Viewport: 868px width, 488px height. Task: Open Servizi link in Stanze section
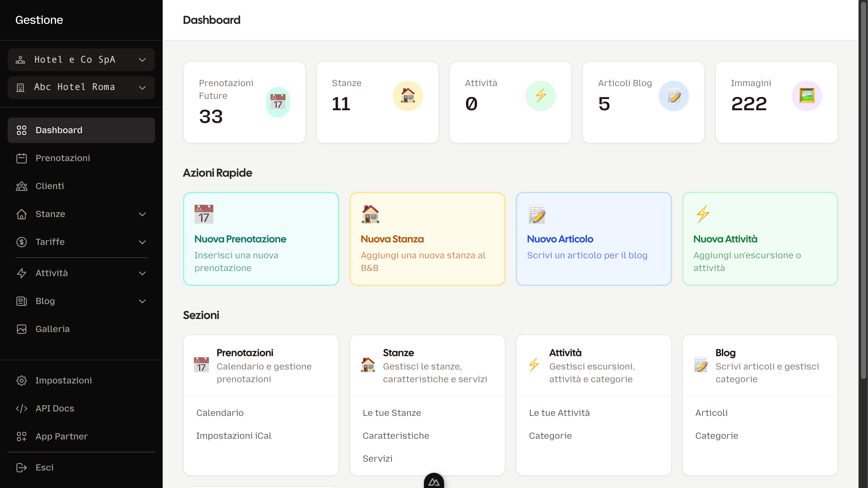[377, 459]
